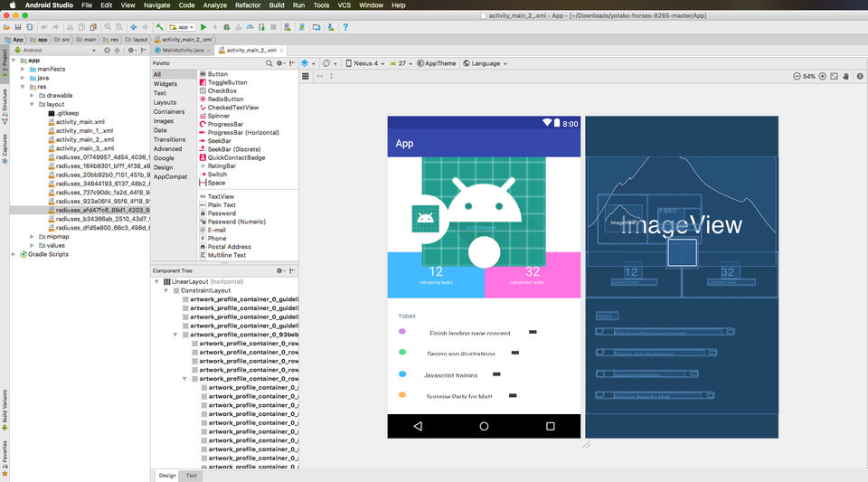Open activity_main.xml in the project tree
868x482 pixels.
click(x=80, y=121)
